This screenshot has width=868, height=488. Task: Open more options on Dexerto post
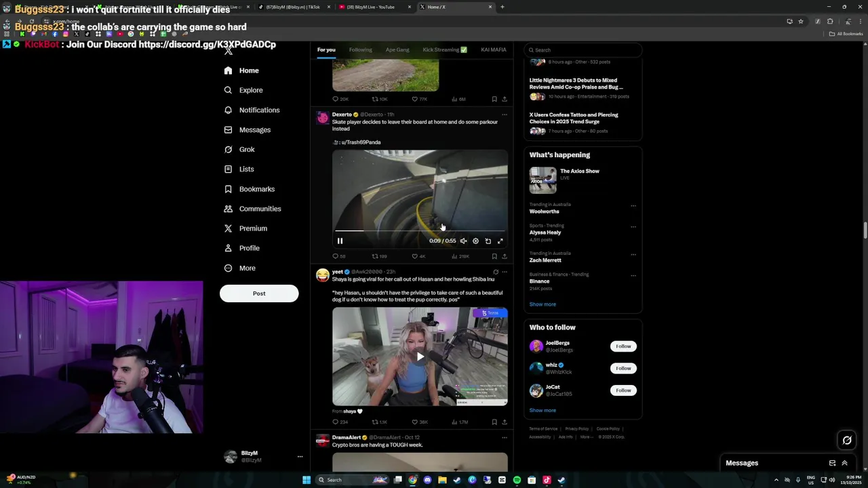[x=504, y=115]
